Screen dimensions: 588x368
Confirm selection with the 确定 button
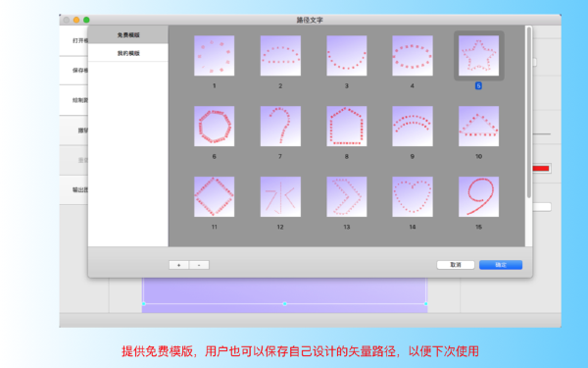(x=501, y=265)
